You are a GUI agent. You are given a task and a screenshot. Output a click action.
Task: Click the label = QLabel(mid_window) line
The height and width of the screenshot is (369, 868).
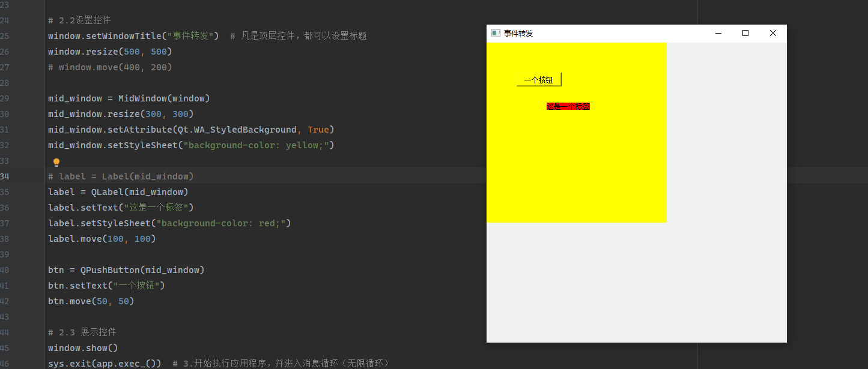[x=118, y=192]
